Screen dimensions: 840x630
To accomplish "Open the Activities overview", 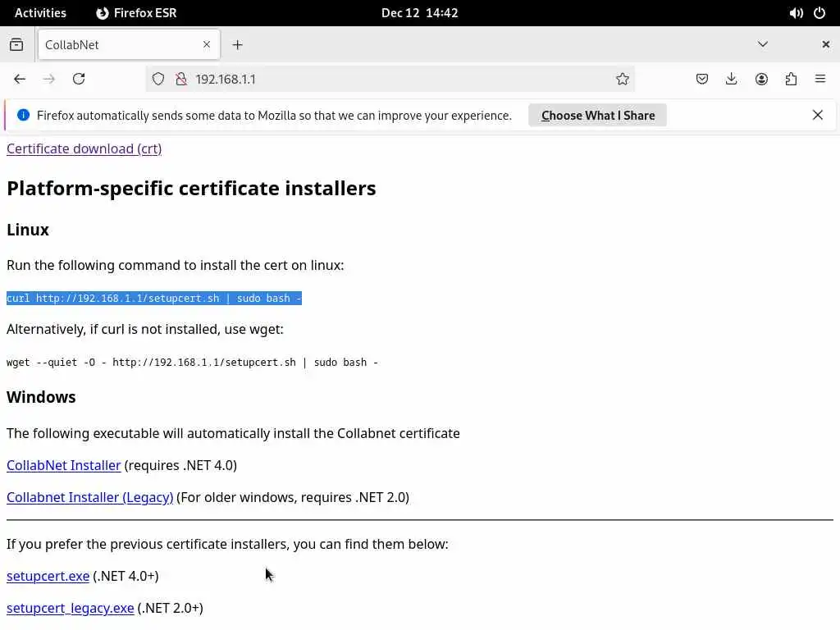I will [40, 13].
